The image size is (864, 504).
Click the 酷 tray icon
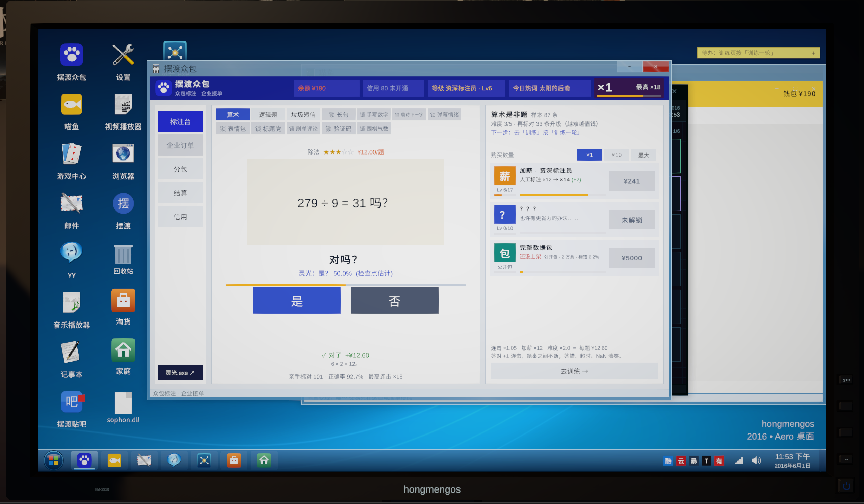[x=668, y=461]
